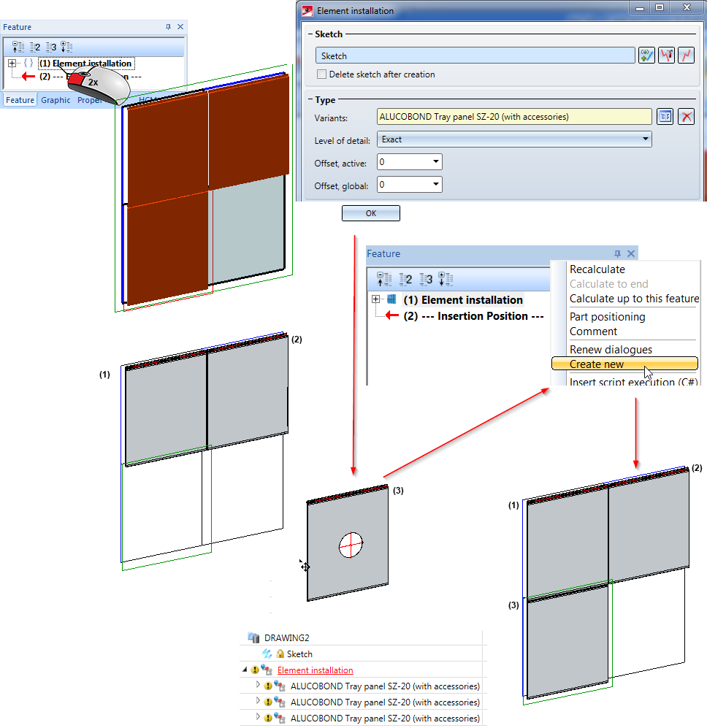Select (1) Element installation beside context menu
The width and height of the screenshot is (707, 728).
pos(463,299)
